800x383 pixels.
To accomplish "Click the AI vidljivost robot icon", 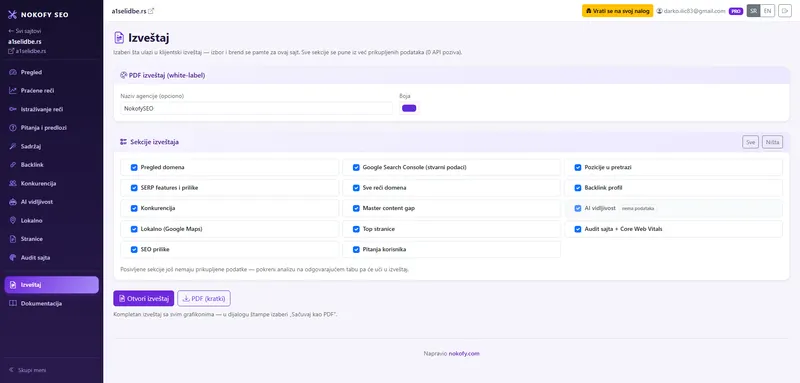I will pos(13,202).
